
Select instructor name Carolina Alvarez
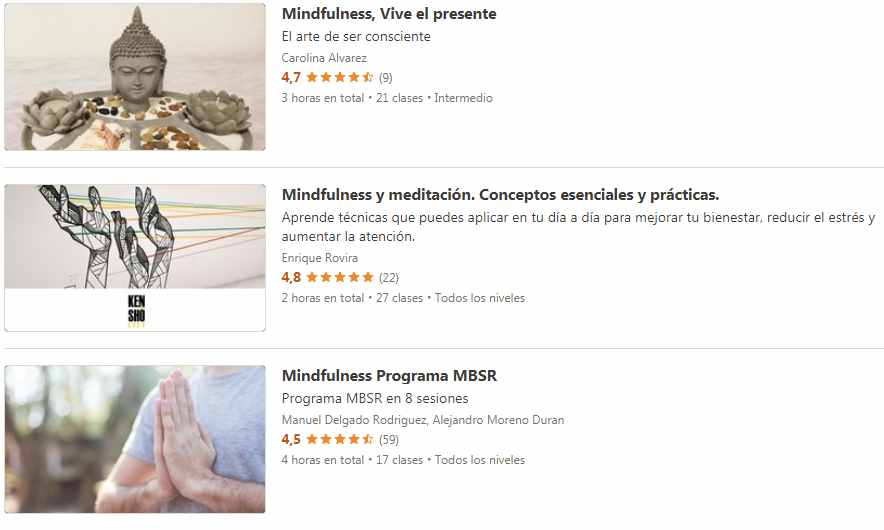tap(324, 58)
